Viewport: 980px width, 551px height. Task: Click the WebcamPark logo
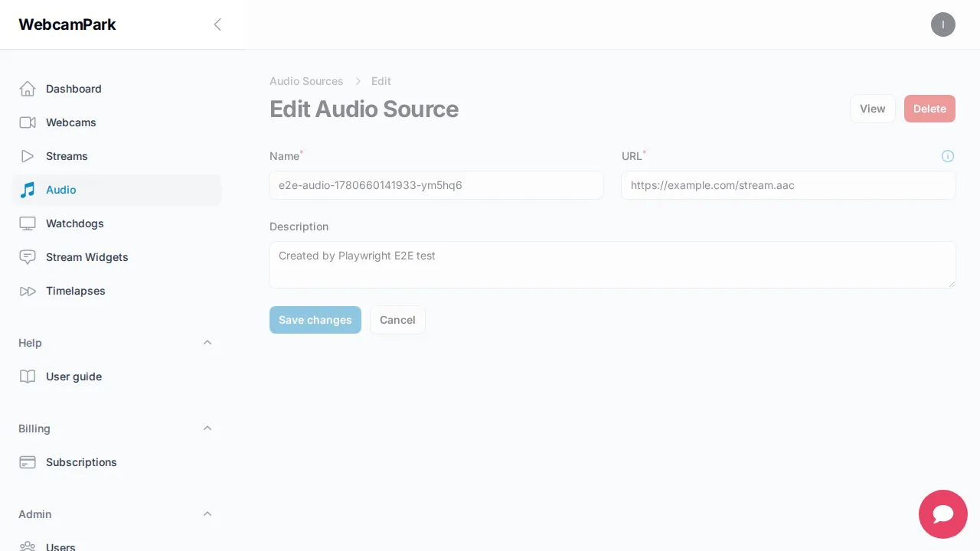click(67, 24)
